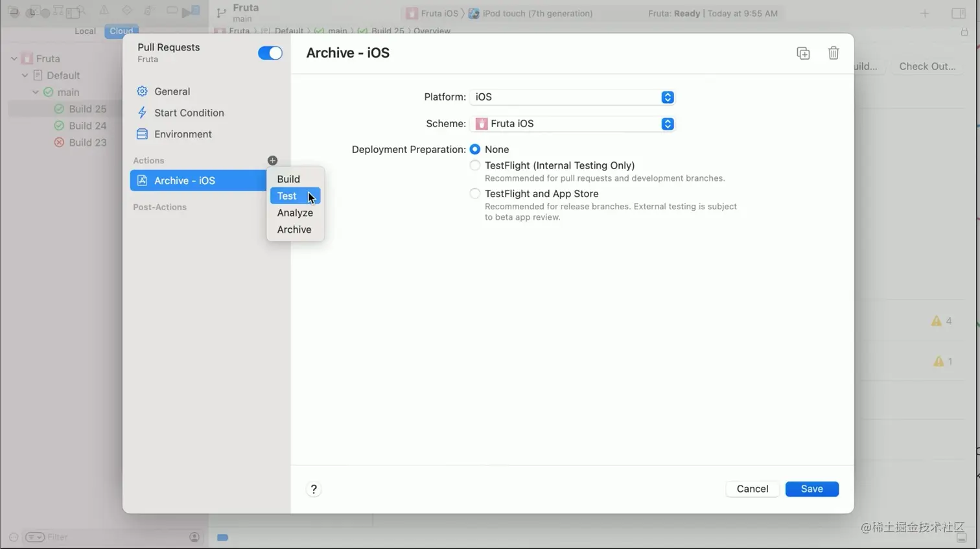Open the Platform iOS dropdown
980x549 pixels.
tap(572, 97)
